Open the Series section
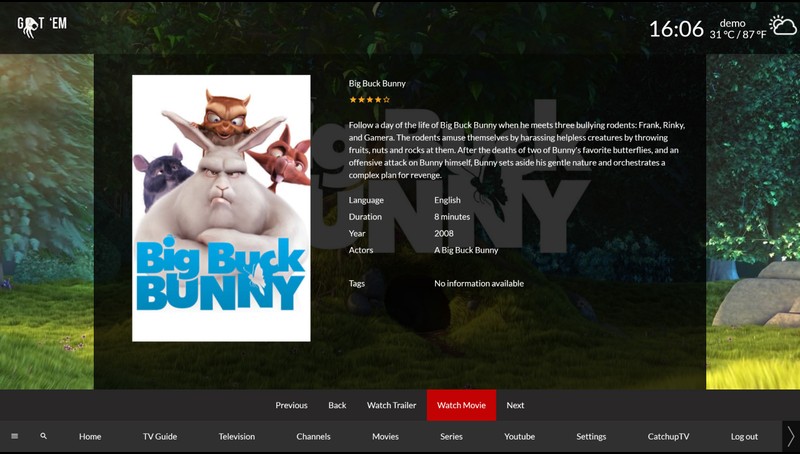This screenshot has height=454, width=800. [452, 437]
